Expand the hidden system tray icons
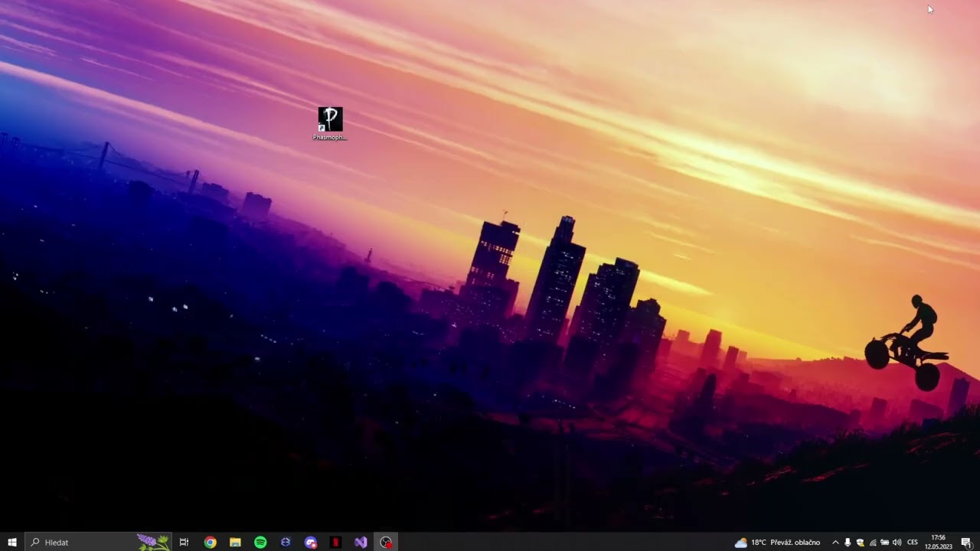 click(x=835, y=542)
